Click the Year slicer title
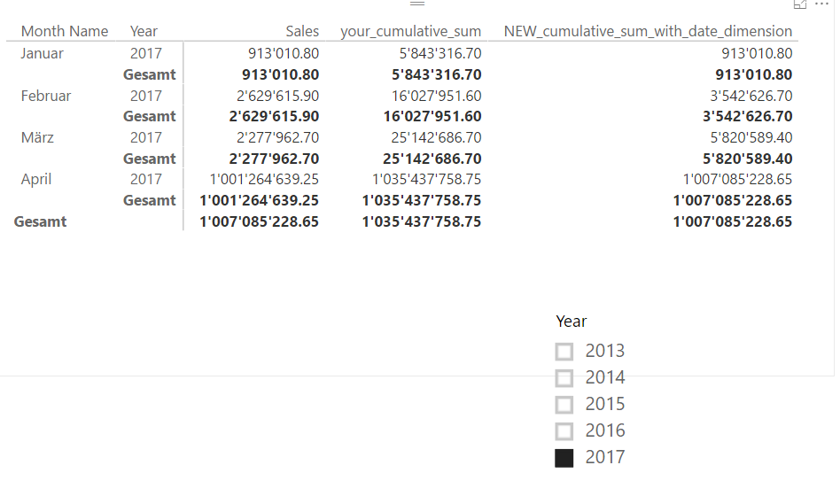 coord(571,322)
